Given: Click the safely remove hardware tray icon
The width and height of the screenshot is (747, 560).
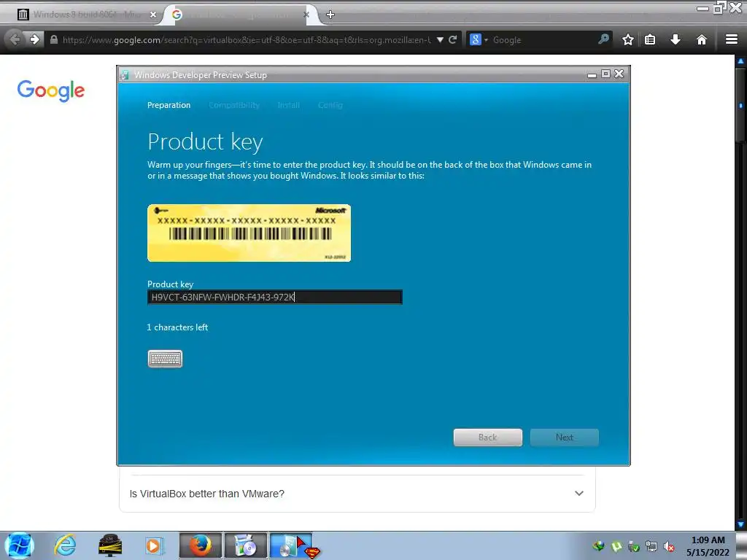Looking at the screenshot, I should pos(634,546).
